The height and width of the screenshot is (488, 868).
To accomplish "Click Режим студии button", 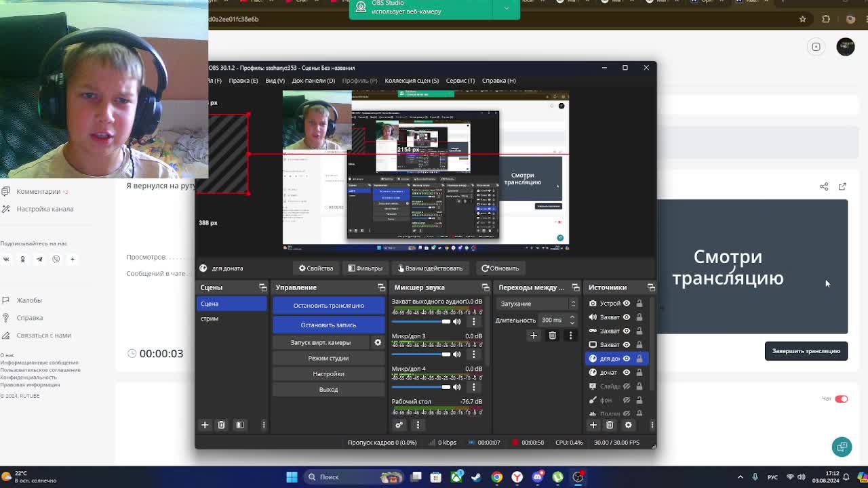I will pos(328,358).
